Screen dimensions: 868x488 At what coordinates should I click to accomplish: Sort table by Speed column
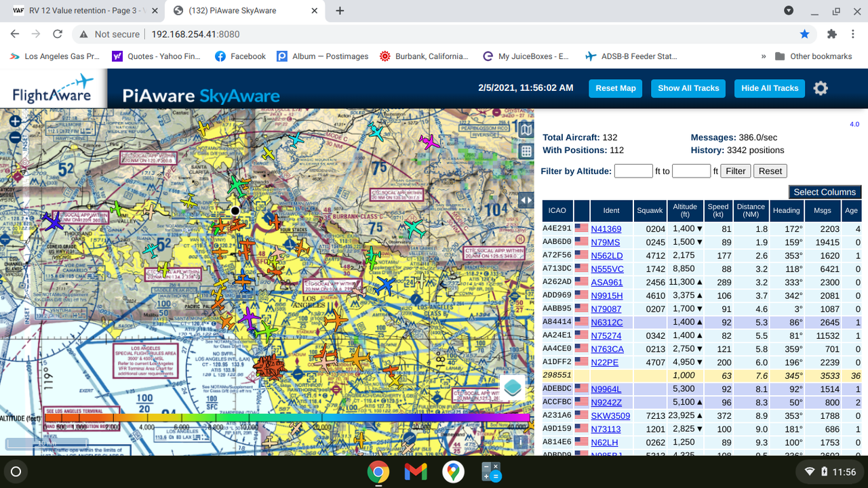point(718,211)
